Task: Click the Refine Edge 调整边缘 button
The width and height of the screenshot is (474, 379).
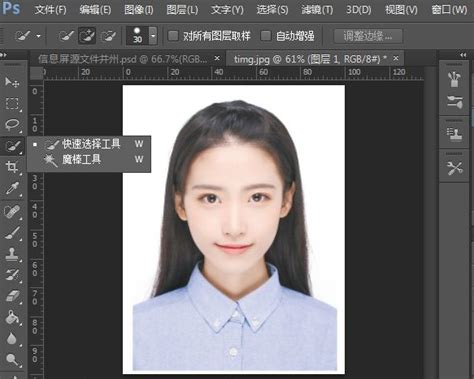Action: (x=368, y=36)
